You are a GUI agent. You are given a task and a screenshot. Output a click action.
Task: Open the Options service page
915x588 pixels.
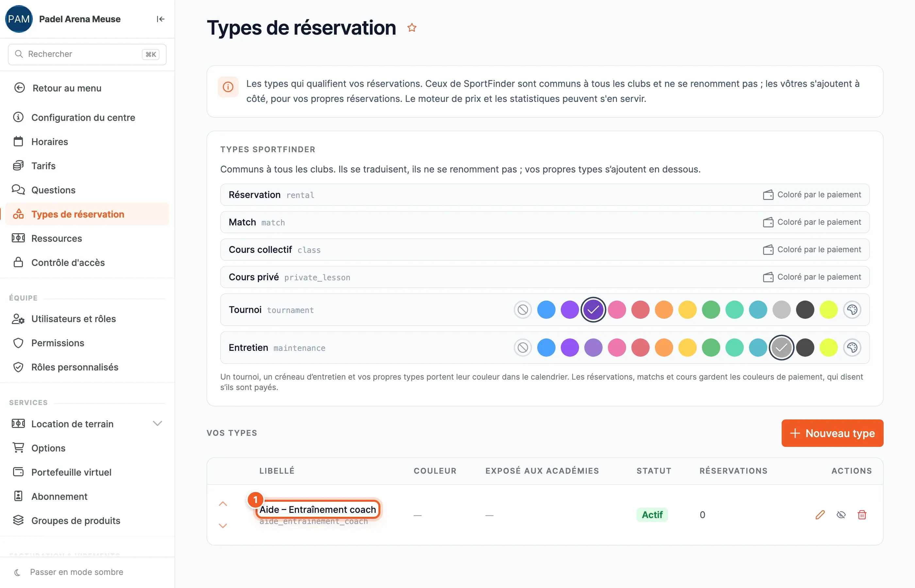(x=87, y=448)
